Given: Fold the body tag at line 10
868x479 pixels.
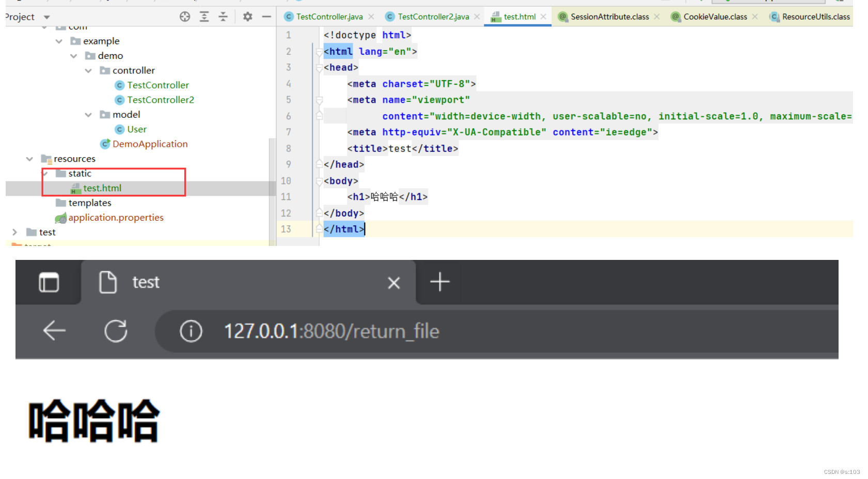Looking at the screenshot, I should [x=319, y=181].
